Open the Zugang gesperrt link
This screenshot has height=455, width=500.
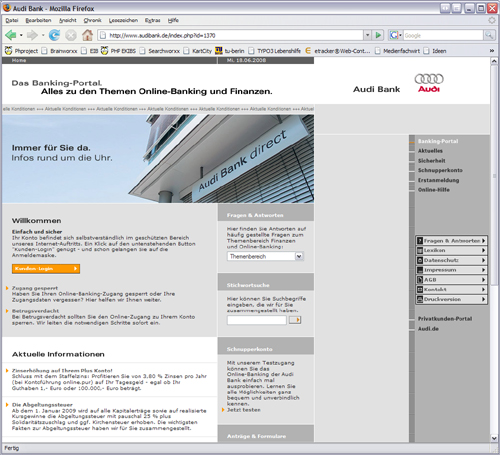[x=35, y=288]
